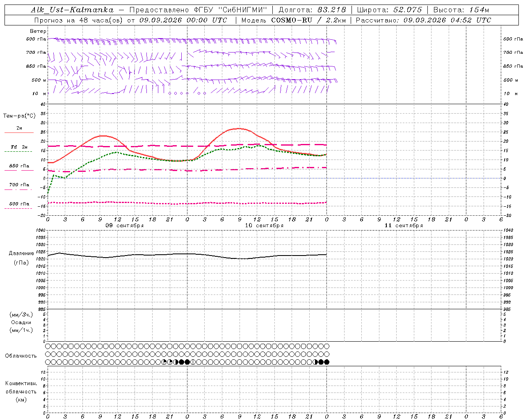The width and height of the screenshot is (525, 420).
Task: Select the 700 гПа dash-dot legend entry
Action: click(x=19, y=185)
